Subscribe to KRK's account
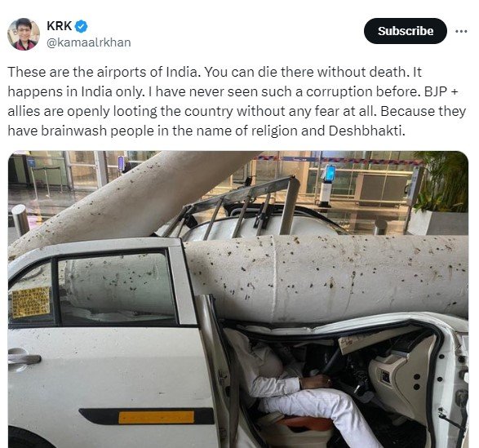The height and width of the screenshot is (448, 479). coord(406,31)
